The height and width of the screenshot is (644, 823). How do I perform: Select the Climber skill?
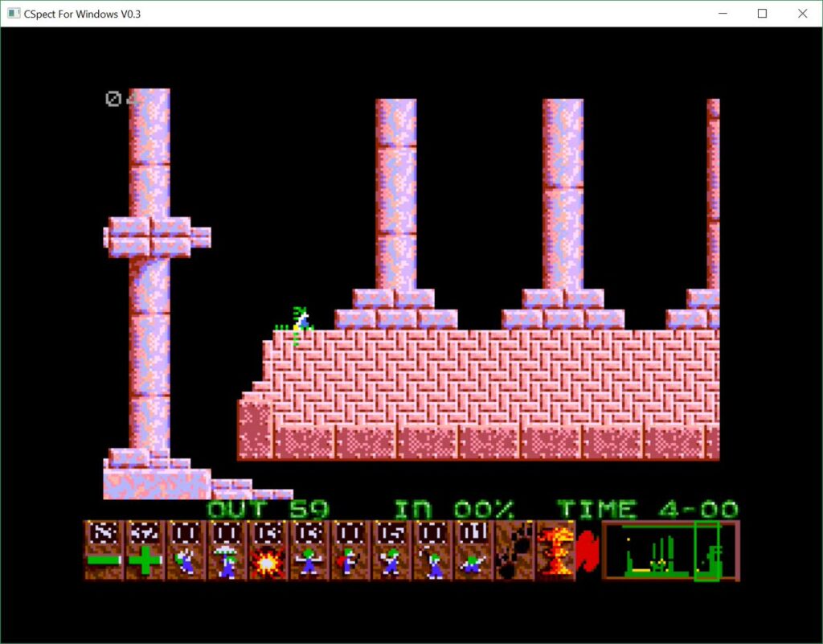click(x=186, y=550)
